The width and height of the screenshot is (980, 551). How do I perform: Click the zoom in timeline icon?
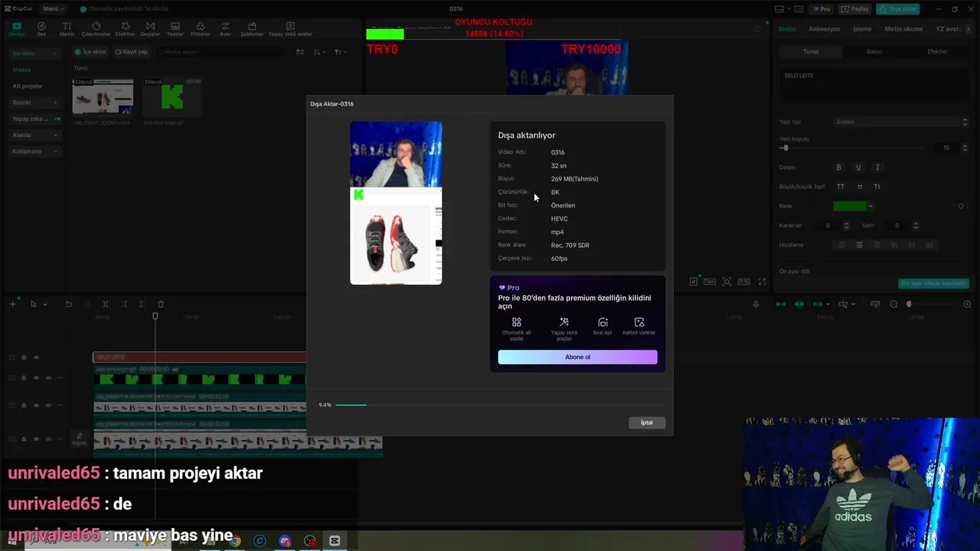coord(967,304)
